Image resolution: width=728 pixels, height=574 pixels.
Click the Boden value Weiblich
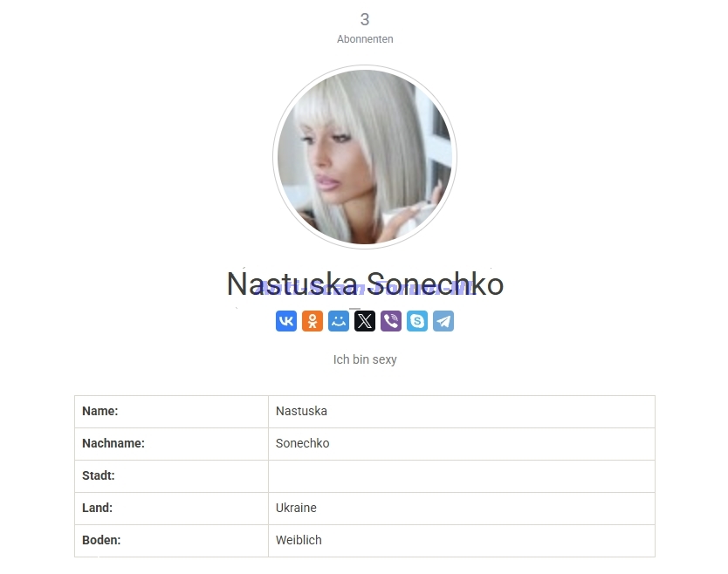[x=299, y=540]
